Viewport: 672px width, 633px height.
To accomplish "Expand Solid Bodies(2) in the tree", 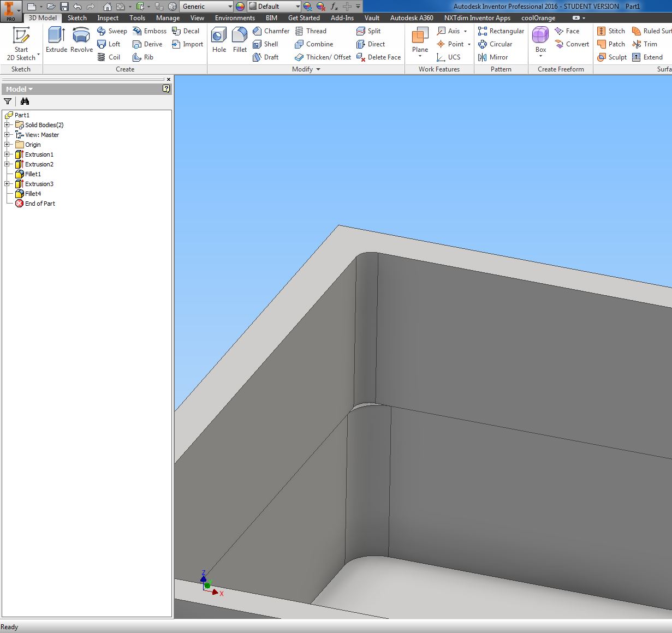I will pos(6,124).
